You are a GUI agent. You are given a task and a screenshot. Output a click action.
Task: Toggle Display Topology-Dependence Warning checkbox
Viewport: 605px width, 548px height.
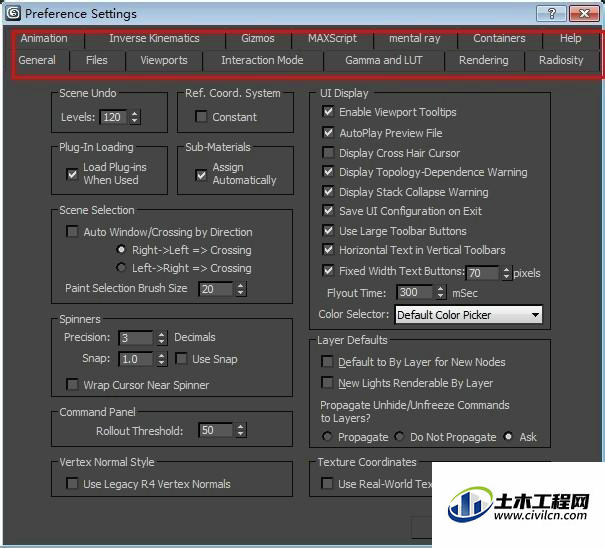click(x=328, y=171)
